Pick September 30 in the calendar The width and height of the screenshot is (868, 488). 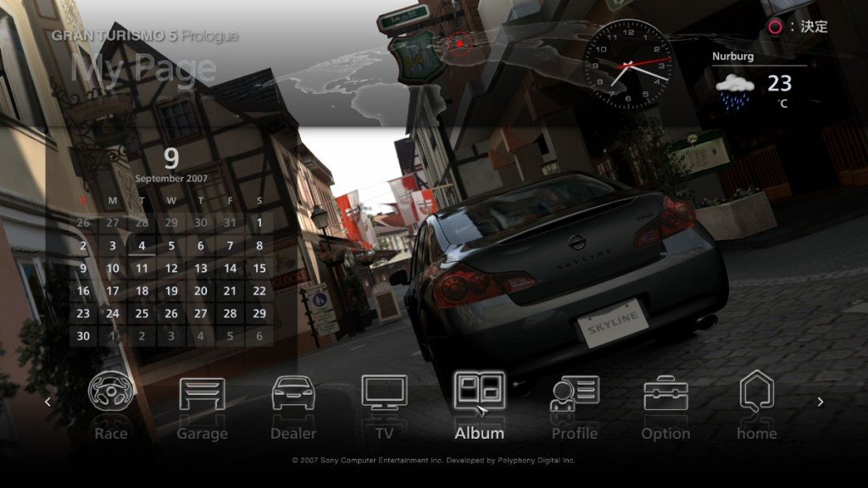coord(83,335)
